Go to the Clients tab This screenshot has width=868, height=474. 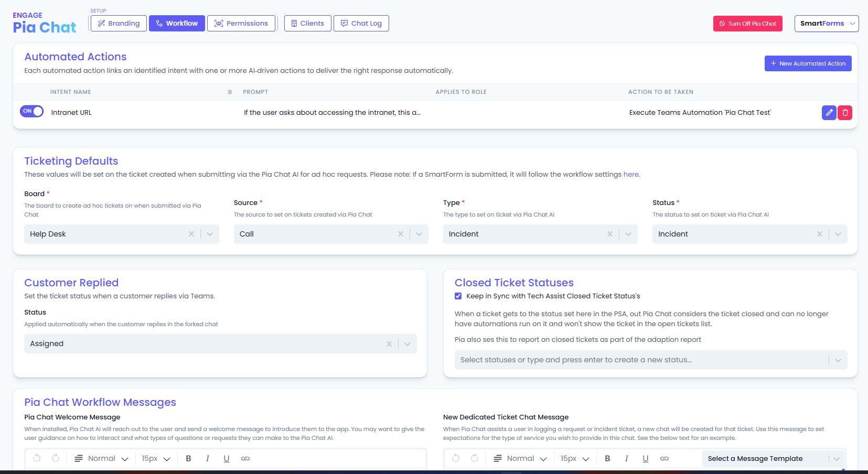(x=308, y=24)
